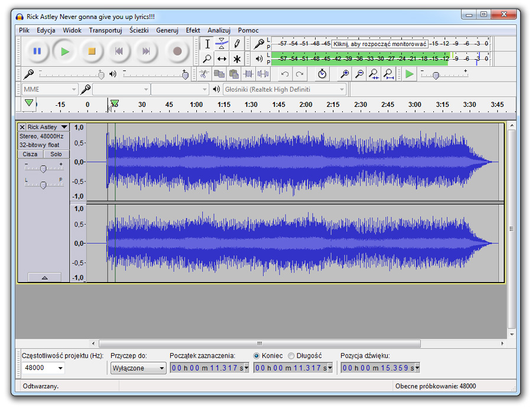The width and height of the screenshot is (532, 409).
Task: Open the Edycja menu
Action: (x=46, y=30)
